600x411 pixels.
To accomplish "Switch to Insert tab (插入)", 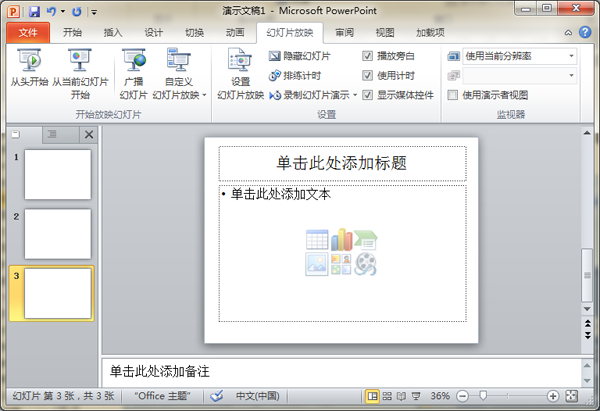I will pos(113,33).
